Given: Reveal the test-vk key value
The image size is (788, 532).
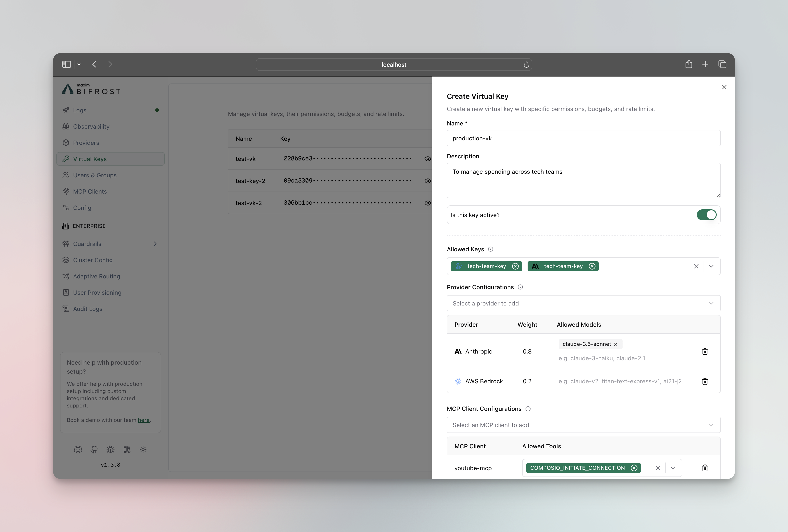Looking at the screenshot, I should [428, 159].
